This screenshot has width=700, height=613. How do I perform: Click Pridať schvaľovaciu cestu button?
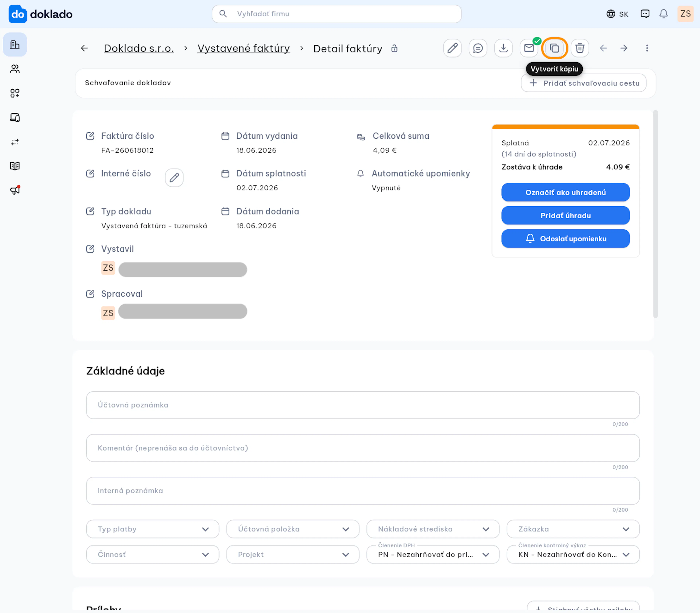point(584,83)
